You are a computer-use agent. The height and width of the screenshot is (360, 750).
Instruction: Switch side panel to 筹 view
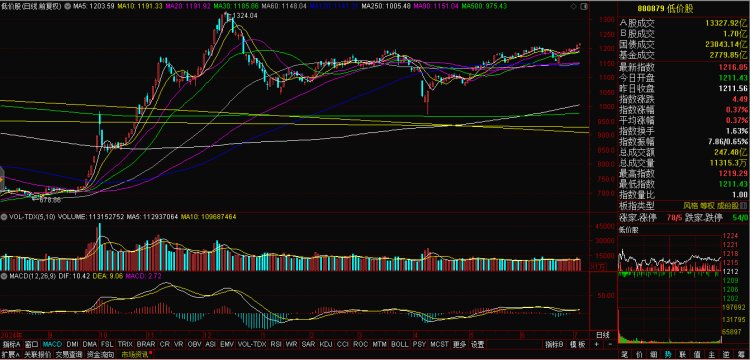741,355
